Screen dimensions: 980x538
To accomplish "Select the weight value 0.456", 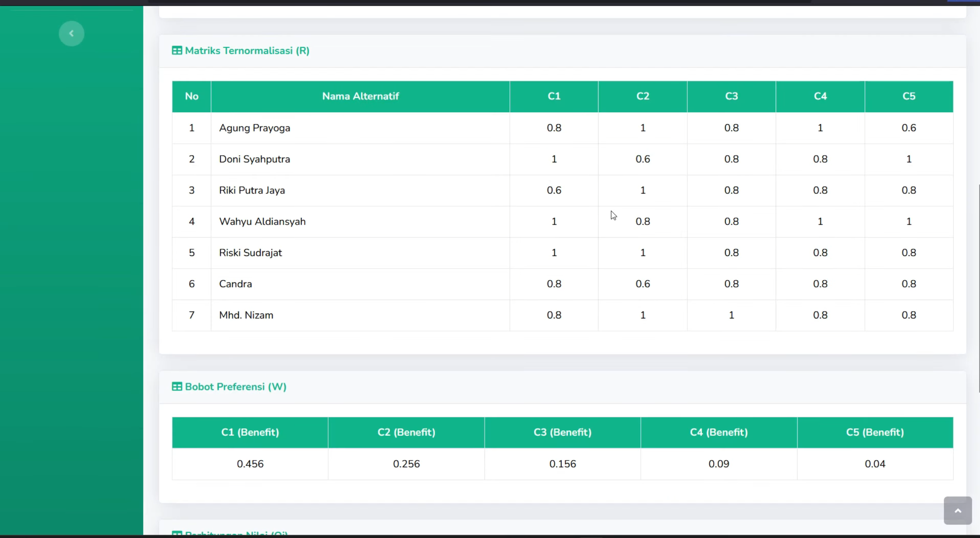I will pyautogui.click(x=250, y=464).
